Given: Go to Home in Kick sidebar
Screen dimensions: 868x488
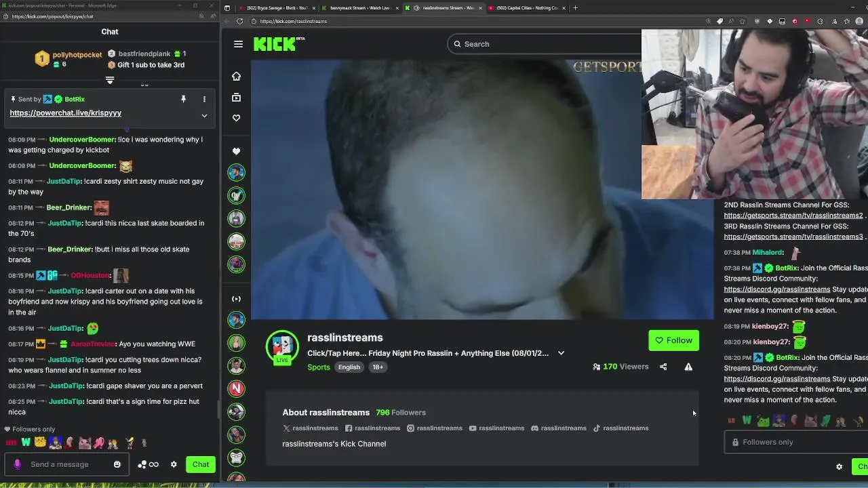Looking at the screenshot, I should click(x=236, y=77).
